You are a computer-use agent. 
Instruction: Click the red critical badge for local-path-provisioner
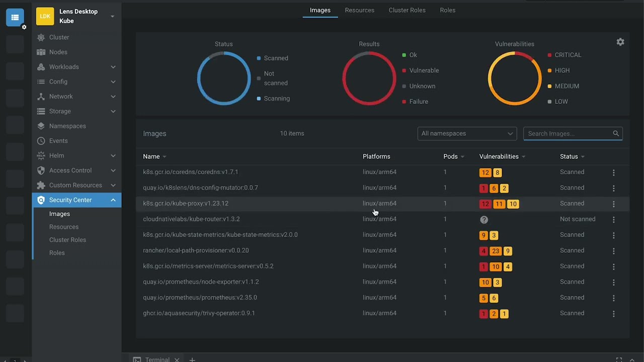tap(484, 251)
